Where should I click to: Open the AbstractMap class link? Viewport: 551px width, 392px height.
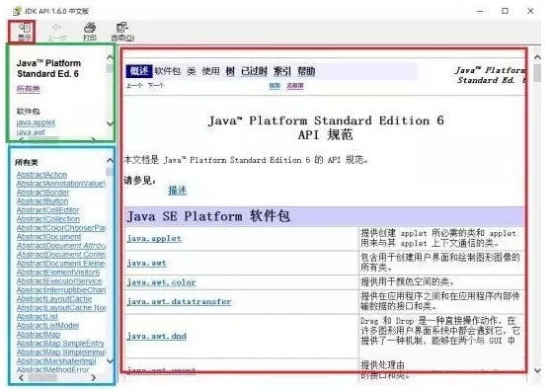click(x=39, y=334)
